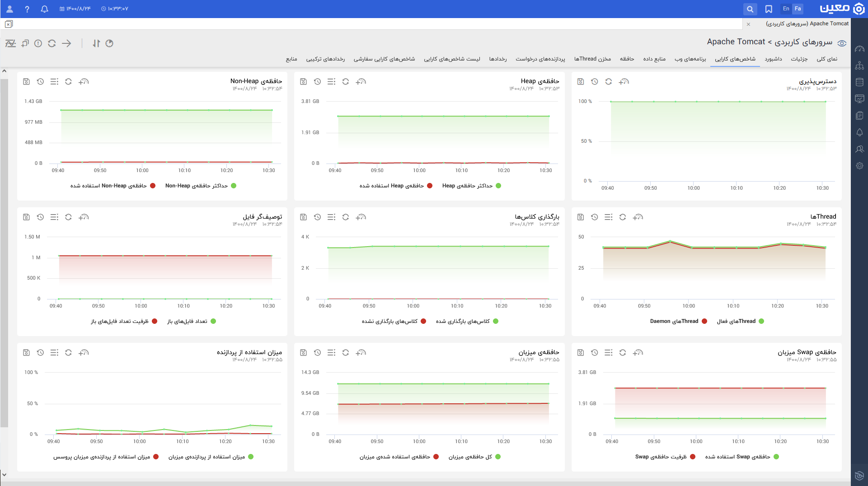Viewport: 868px width, 486px height.
Task: Switch interface language to Fa
Action: (x=798, y=9)
